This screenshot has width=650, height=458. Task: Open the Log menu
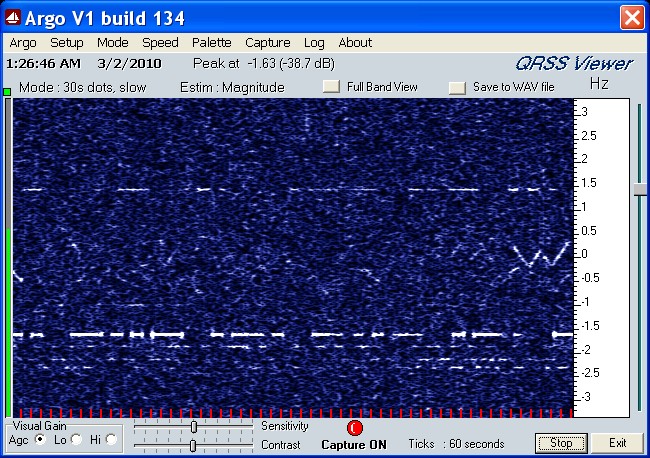tap(314, 43)
